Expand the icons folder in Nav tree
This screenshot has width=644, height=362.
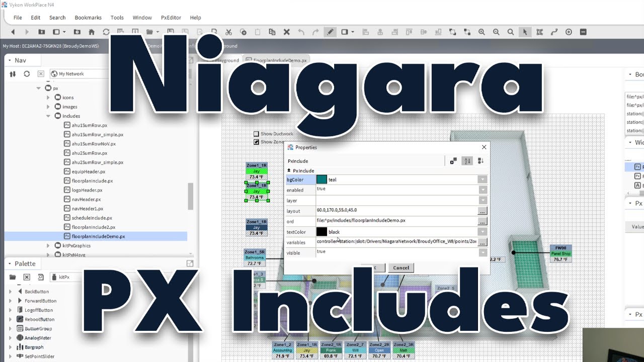pyautogui.click(x=48, y=98)
